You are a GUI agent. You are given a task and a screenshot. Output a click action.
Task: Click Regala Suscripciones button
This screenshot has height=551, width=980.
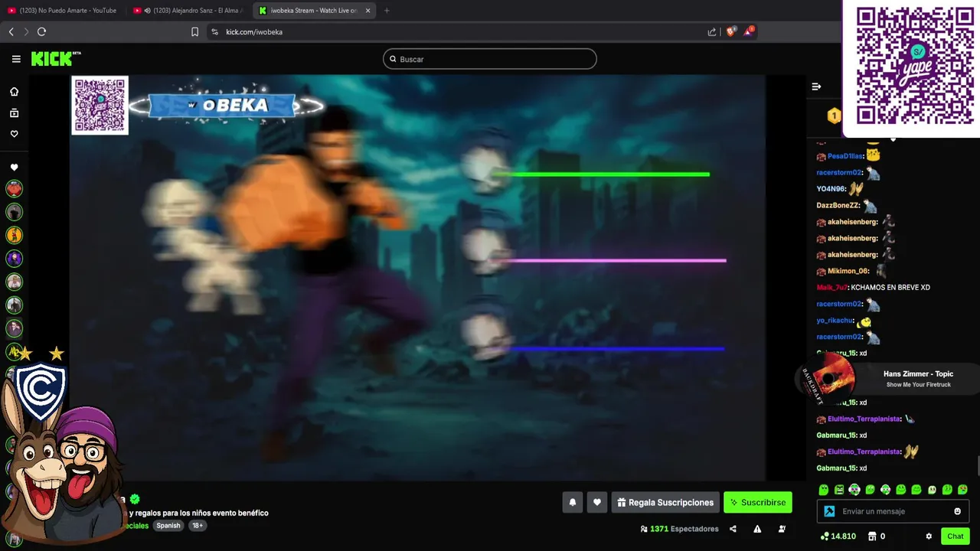(x=665, y=502)
